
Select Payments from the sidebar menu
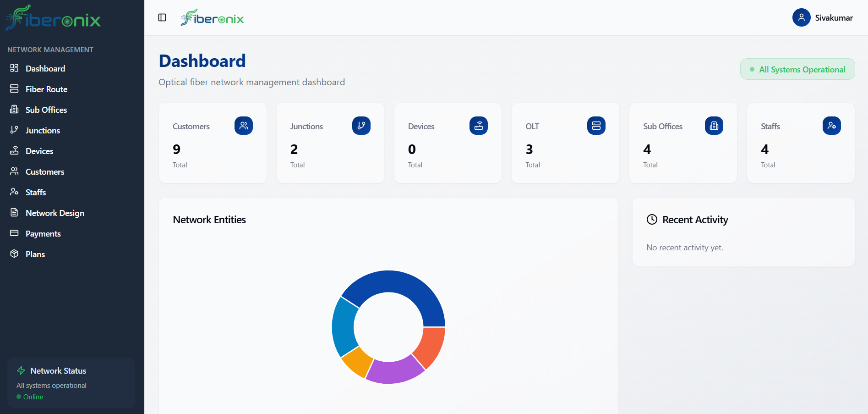43,234
